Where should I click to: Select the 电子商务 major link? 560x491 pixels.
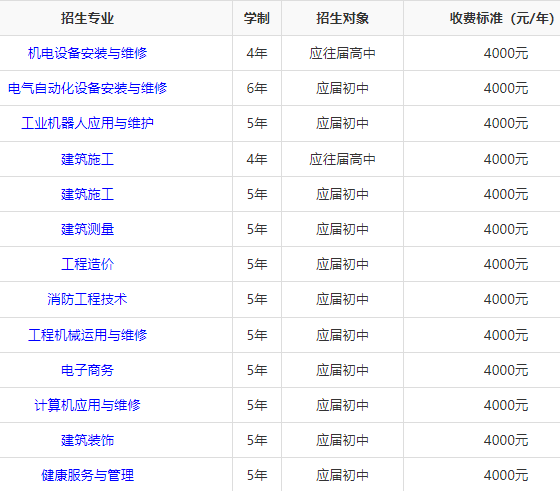pos(88,370)
